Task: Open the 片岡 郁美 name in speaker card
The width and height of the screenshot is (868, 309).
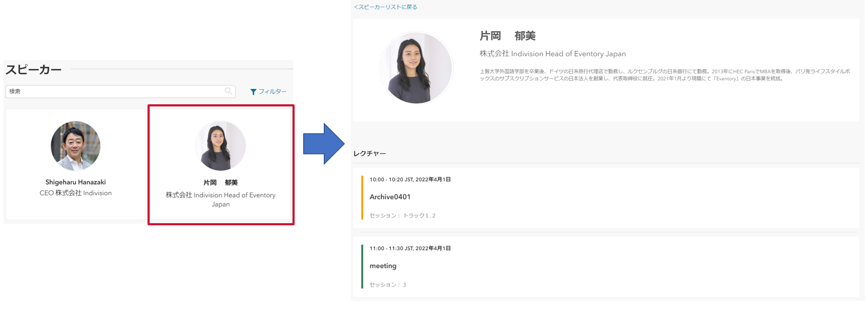Action: (x=220, y=182)
